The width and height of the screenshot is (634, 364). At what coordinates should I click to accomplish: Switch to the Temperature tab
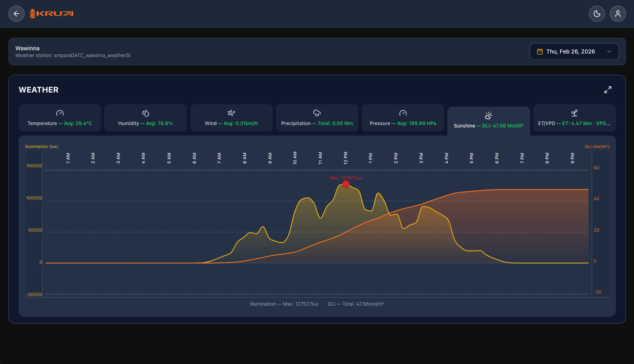(60, 118)
